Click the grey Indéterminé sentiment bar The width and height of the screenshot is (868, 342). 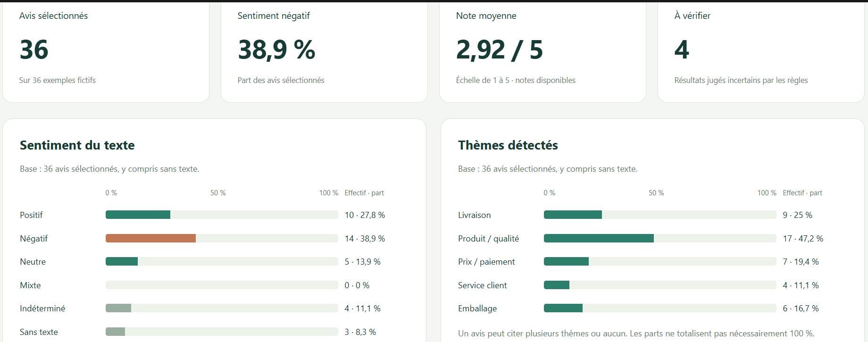point(118,308)
